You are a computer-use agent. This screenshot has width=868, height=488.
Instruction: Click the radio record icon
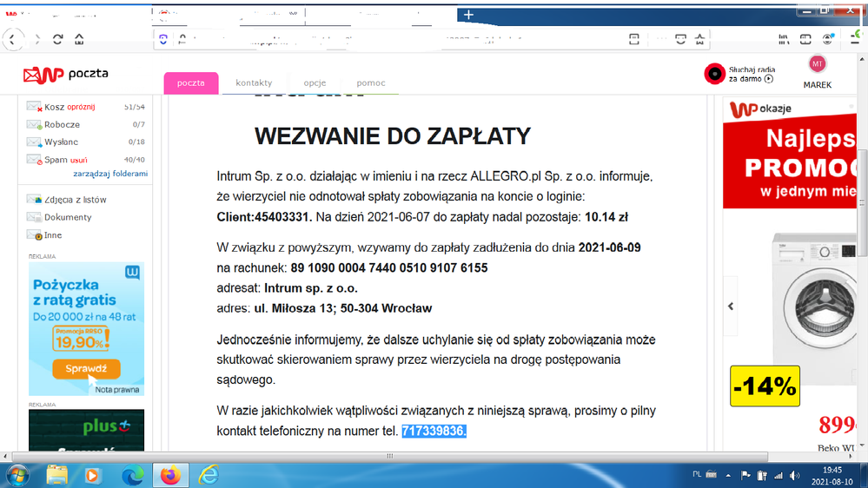[714, 74]
